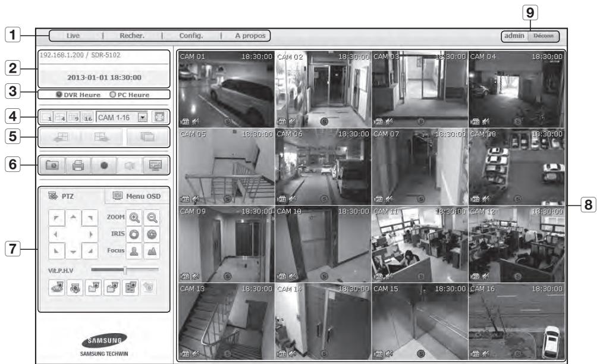This screenshot has height=364, width=597.
Task: Toggle the audio mute icon on CAM 09
Action: click(x=195, y=277)
